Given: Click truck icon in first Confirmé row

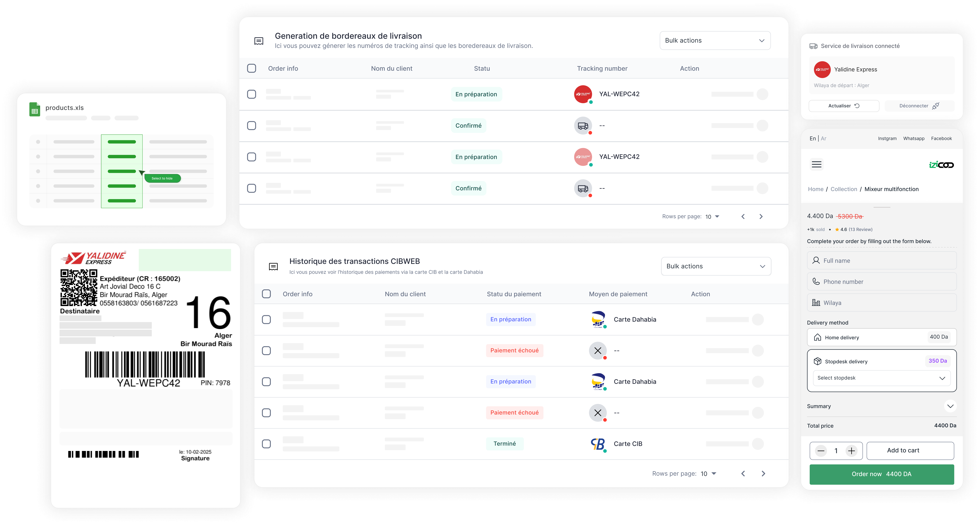Looking at the screenshot, I should tap(583, 126).
